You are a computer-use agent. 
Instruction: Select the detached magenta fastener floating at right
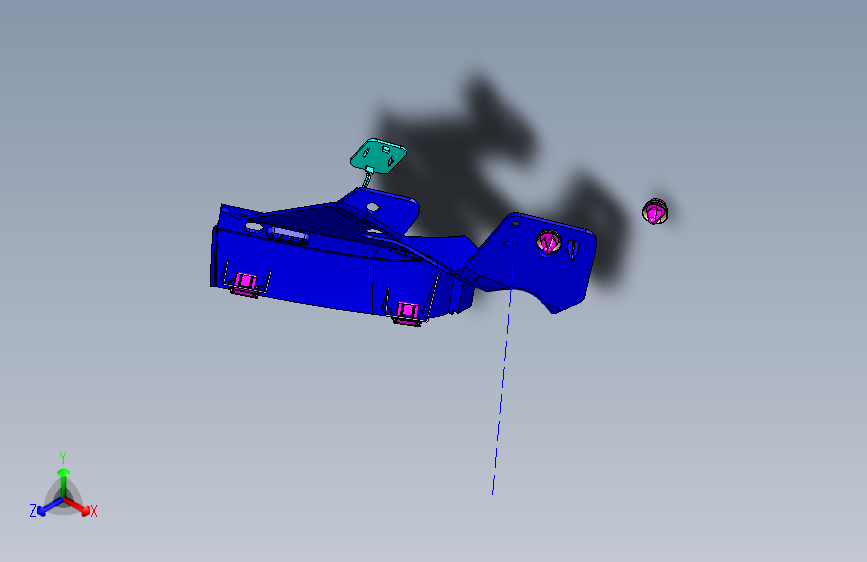tap(655, 211)
